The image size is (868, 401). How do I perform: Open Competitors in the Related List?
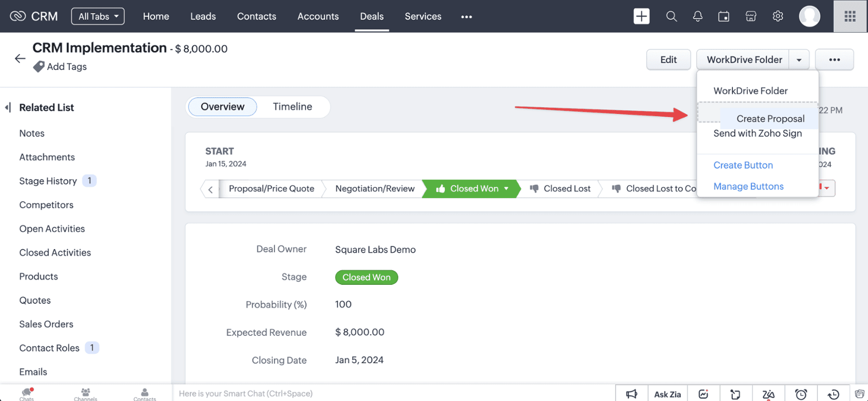(x=46, y=205)
